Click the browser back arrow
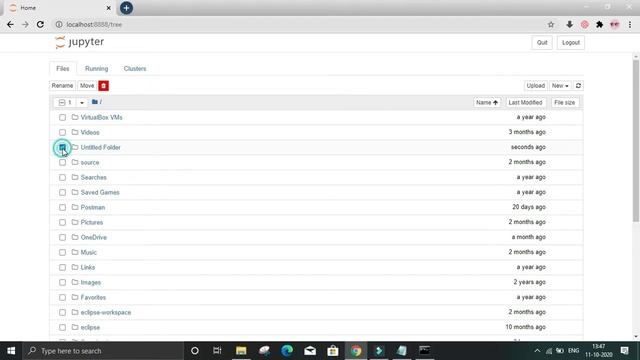640x360 pixels. [10, 24]
